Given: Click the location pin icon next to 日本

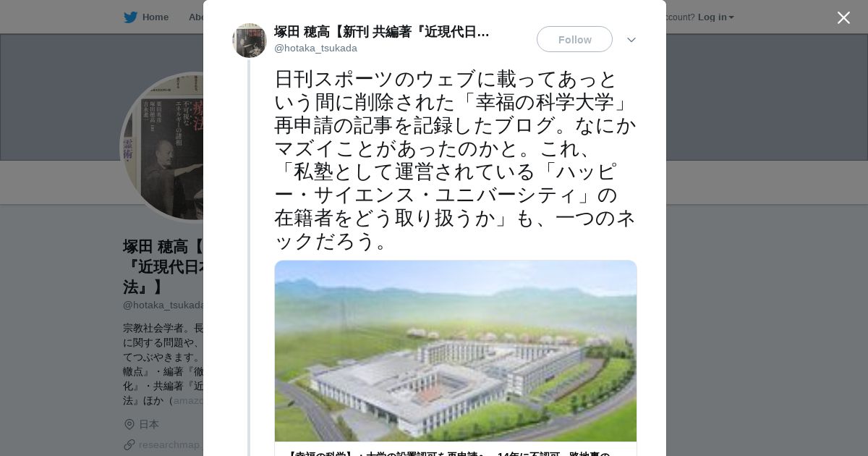Looking at the screenshot, I should 129,424.
